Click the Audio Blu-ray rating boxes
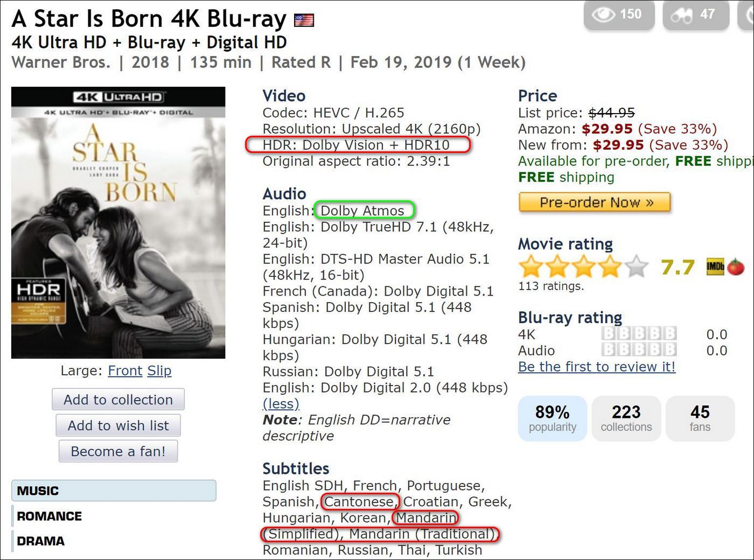Viewport: 754px width, 560px height. coord(639,351)
